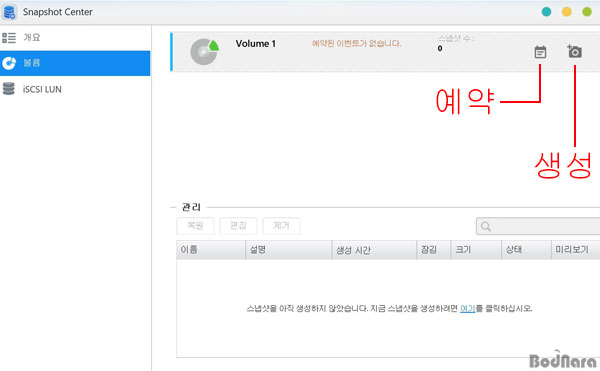
Task: Click the Volume 1 pie chart icon
Action: (x=204, y=52)
